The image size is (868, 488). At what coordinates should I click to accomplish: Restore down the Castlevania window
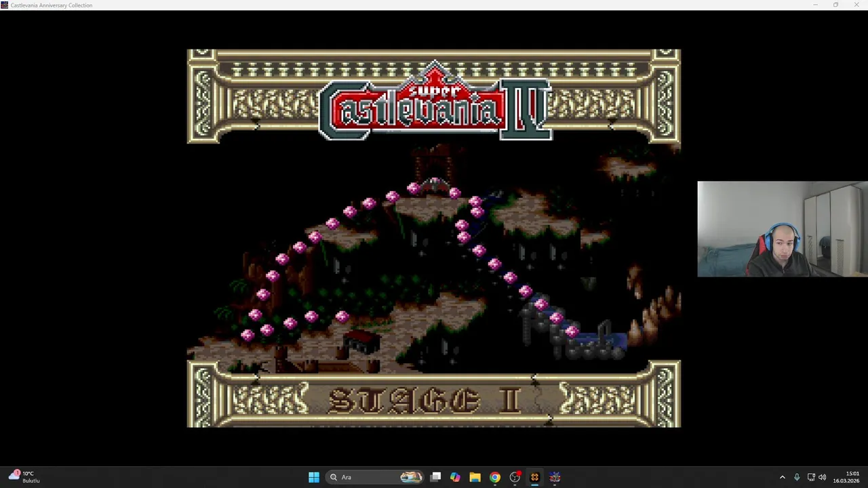(x=835, y=5)
